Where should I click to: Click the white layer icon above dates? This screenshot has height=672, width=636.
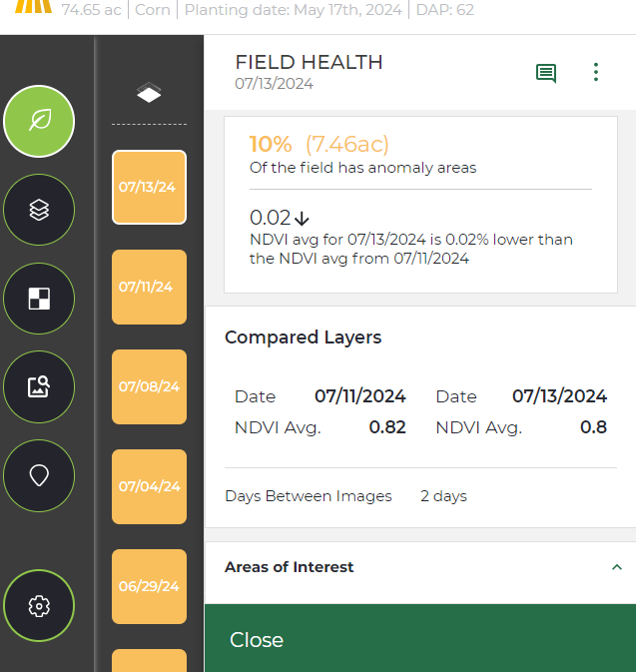(x=149, y=94)
